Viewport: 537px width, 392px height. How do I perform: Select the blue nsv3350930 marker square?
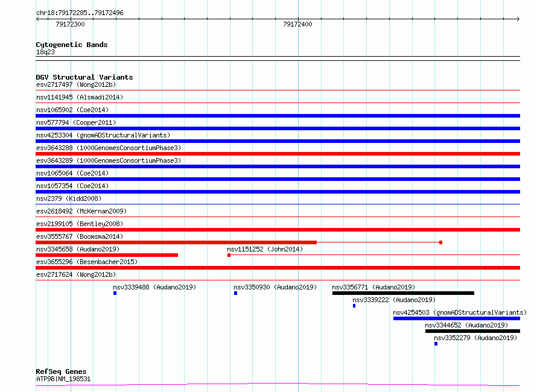(236, 293)
